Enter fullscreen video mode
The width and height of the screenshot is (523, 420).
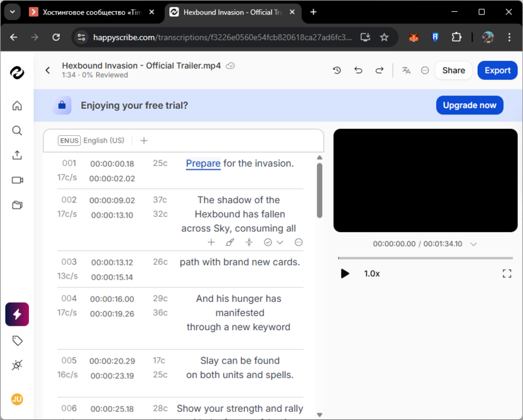(x=507, y=274)
